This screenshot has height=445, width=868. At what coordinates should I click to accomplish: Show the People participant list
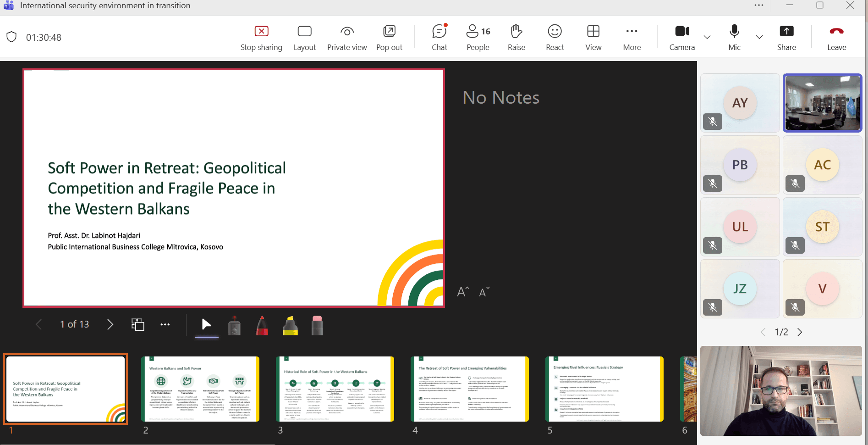[x=478, y=38]
